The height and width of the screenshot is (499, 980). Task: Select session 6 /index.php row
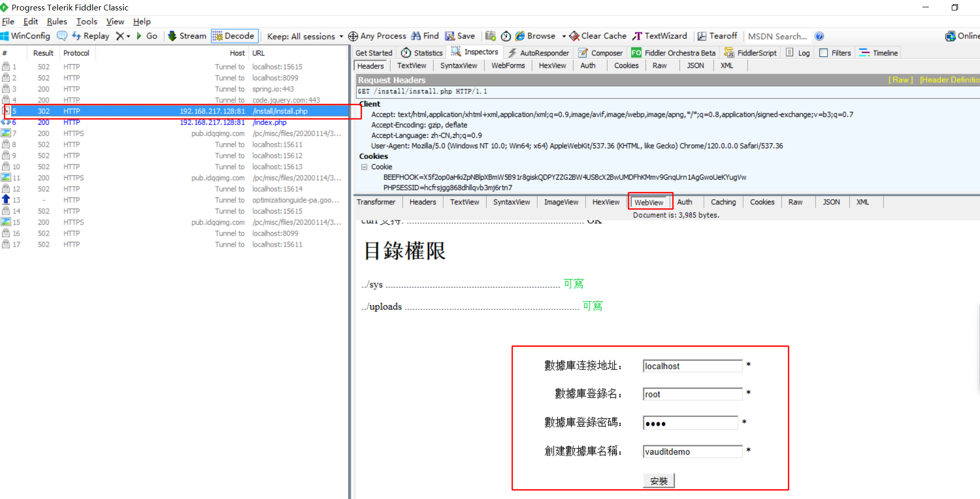coord(175,122)
